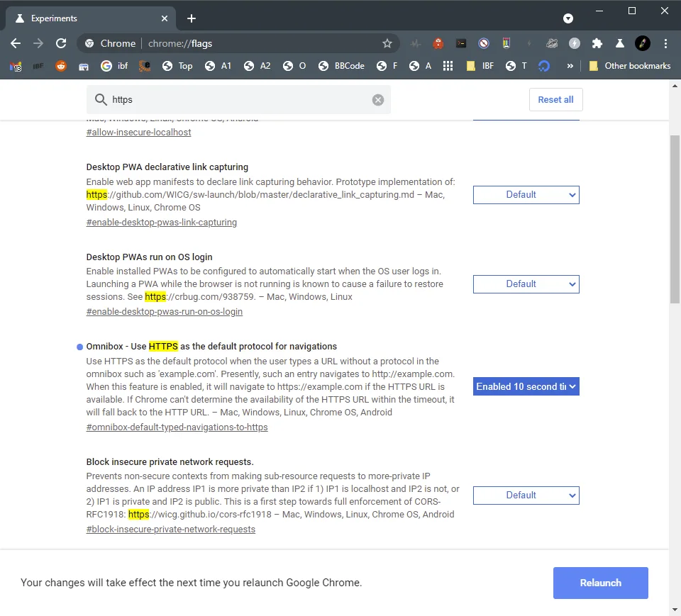Open dropdown for Desktop PWAs run on OS login
This screenshot has height=616, width=681.
point(526,284)
